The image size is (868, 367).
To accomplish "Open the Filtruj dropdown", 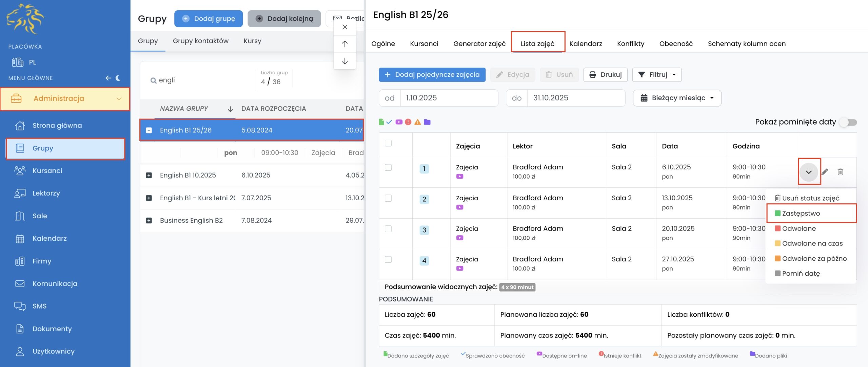I will (x=657, y=75).
